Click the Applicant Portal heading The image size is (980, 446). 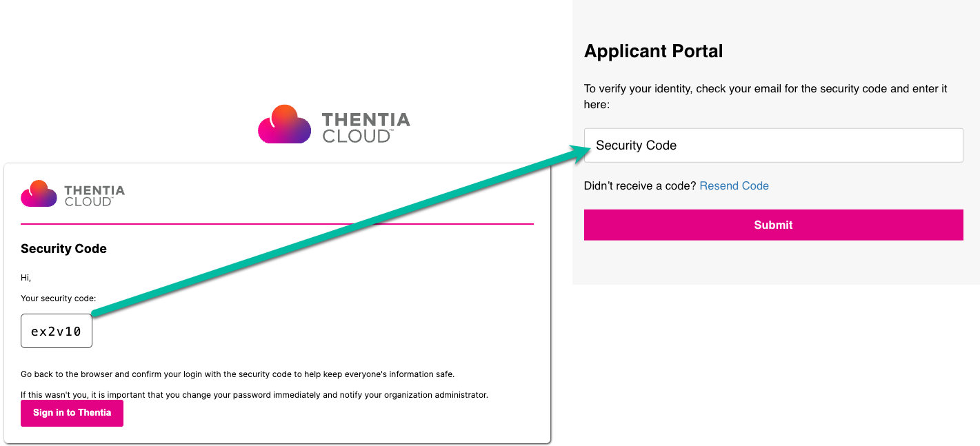pyautogui.click(x=653, y=51)
